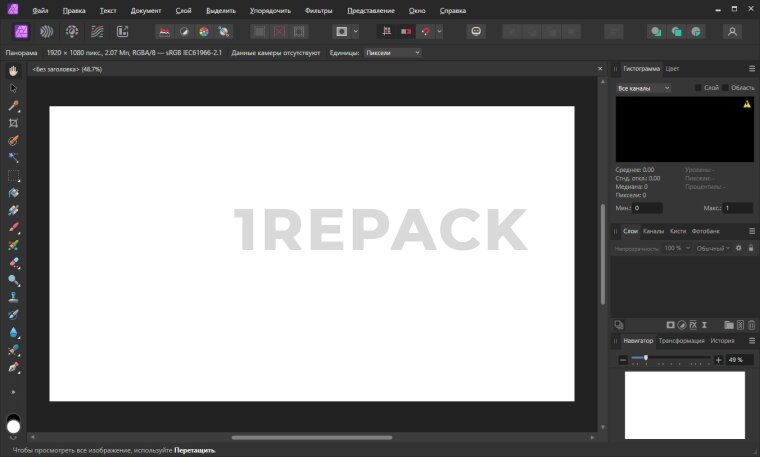Switch to the Export Persona
This screenshot has width=760, height=457.
[122, 31]
